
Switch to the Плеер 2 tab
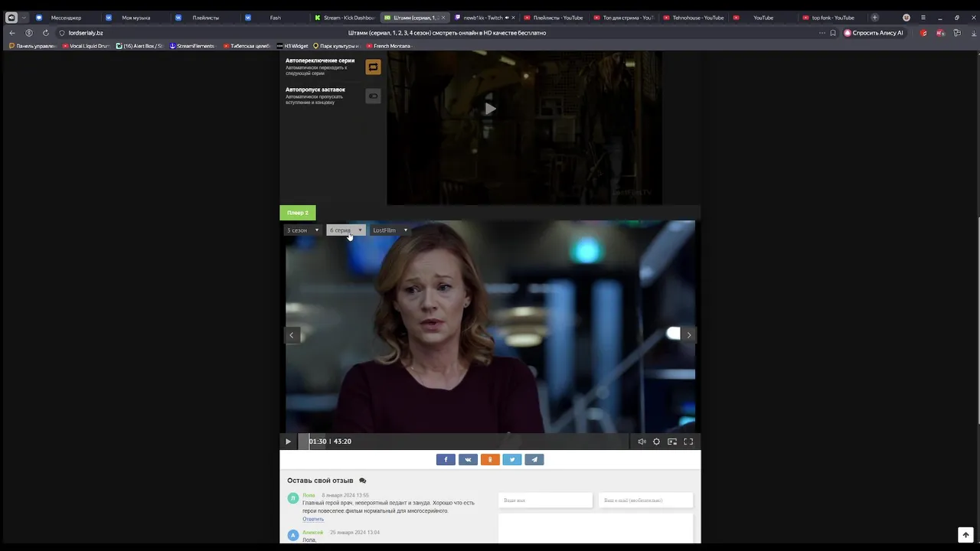click(x=298, y=213)
